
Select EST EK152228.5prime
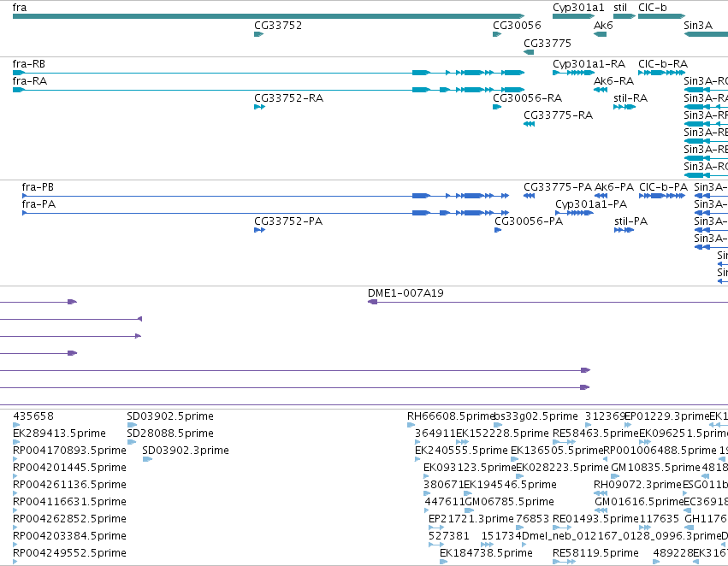pos(502,433)
